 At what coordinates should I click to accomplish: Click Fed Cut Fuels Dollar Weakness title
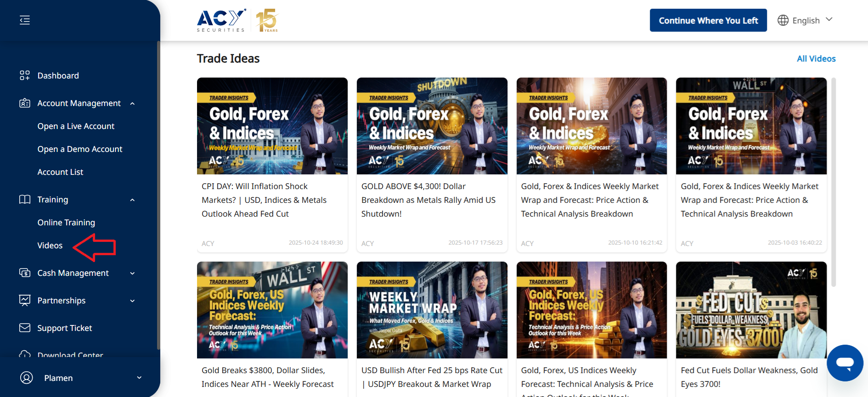click(x=749, y=377)
